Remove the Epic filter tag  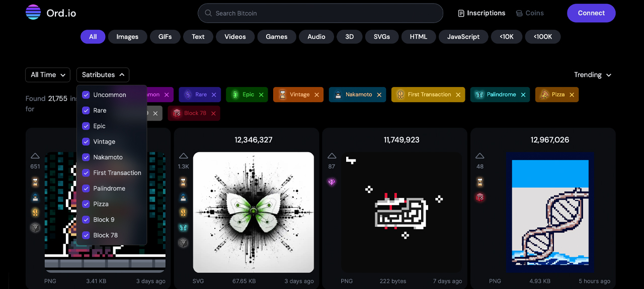[x=261, y=94]
